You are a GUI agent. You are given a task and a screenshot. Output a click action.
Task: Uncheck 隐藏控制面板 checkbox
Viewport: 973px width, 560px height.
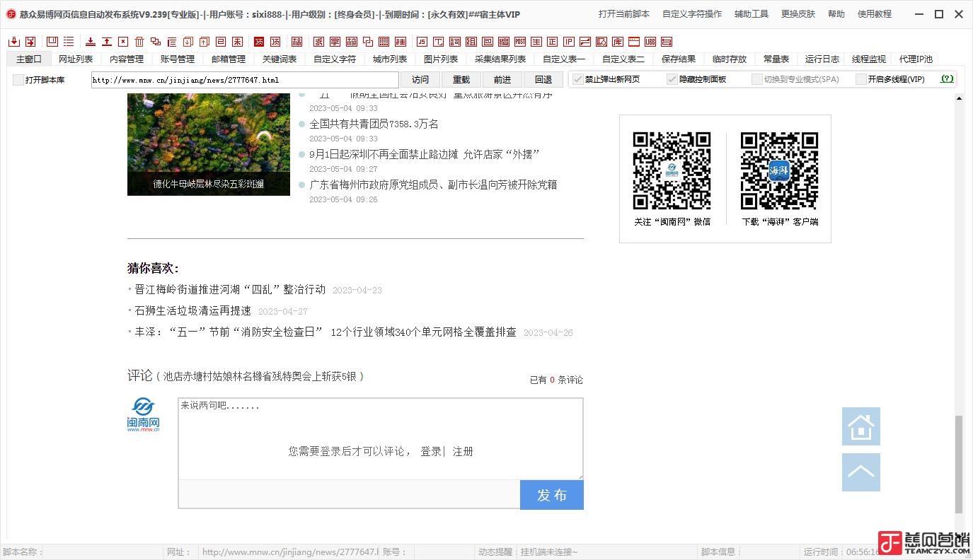pos(672,79)
